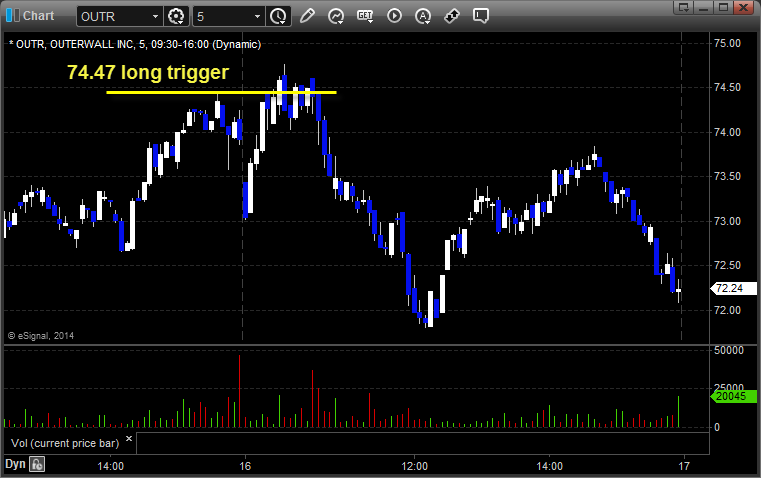This screenshot has height=478, width=761.
Task: Click the blue Chart window icon
Action: click(x=12, y=16)
